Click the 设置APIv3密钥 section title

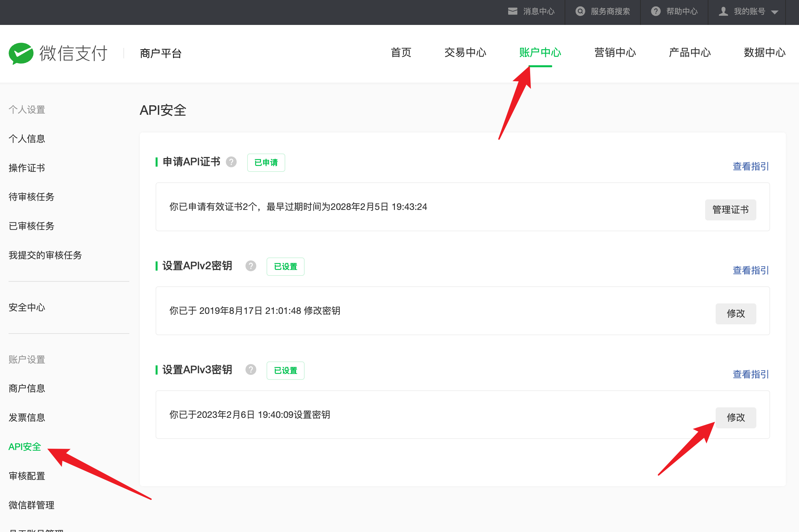point(197,370)
